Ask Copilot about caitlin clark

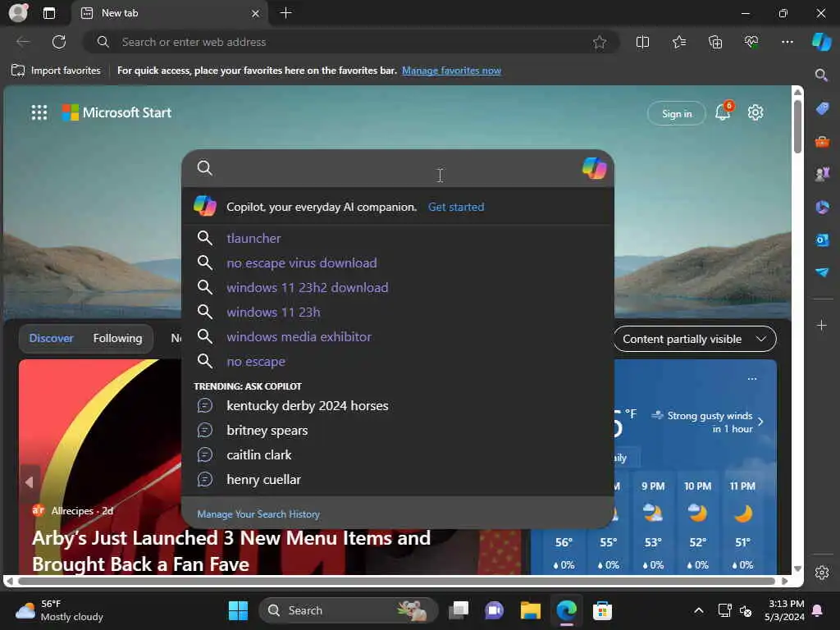[398, 454]
